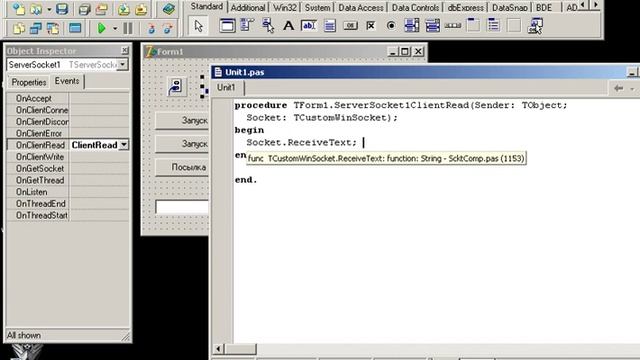The width and height of the screenshot is (640, 360).
Task: Pick the ScrollBar component
Action: click(453, 26)
